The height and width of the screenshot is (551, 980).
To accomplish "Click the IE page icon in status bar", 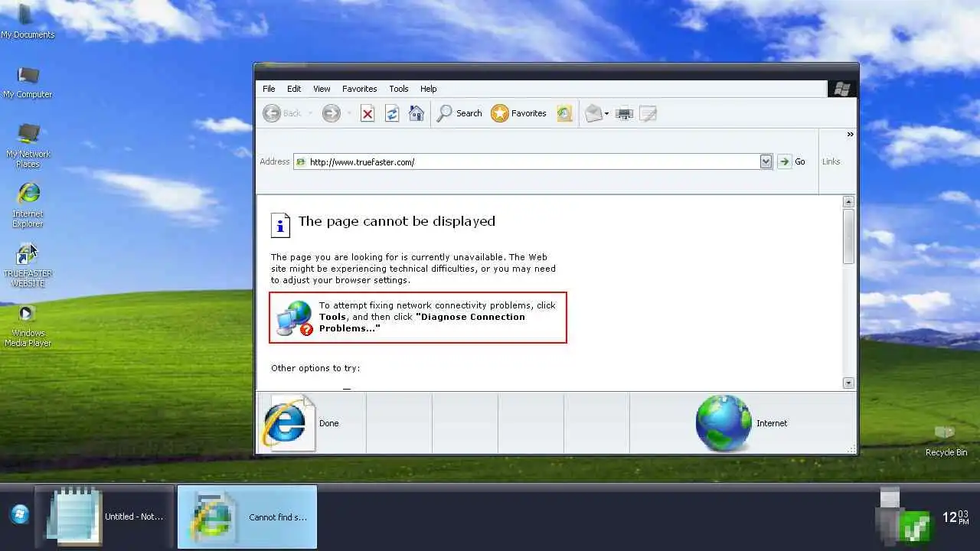I will [288, 423].
